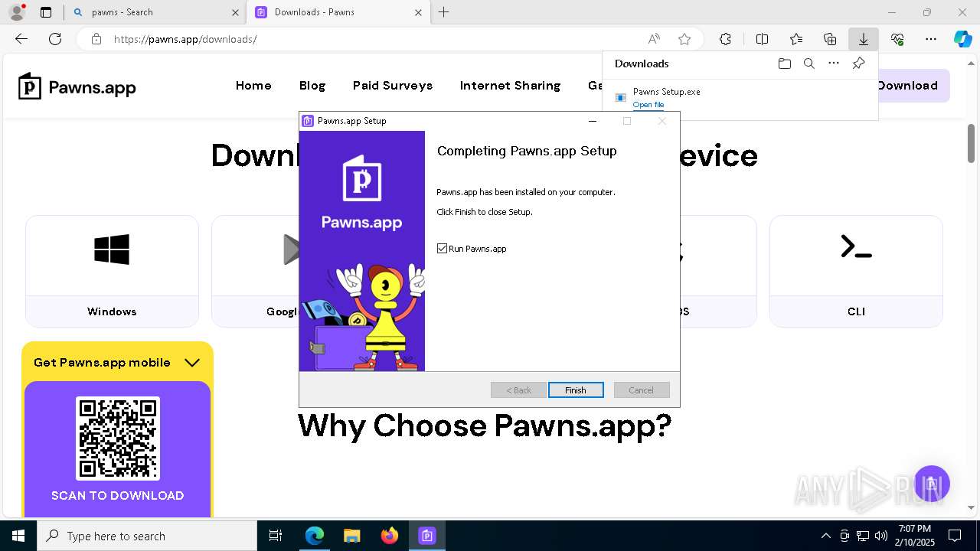Open Edge Settings and more menu
Screen dimensions: 980x551
click(931, 39)
